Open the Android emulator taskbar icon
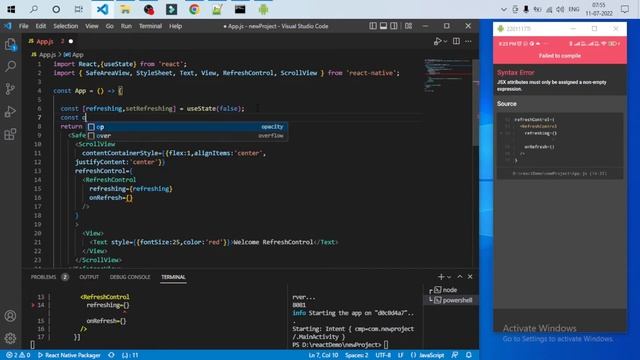Viewport: 640px width, 360px height. [263, 9]
